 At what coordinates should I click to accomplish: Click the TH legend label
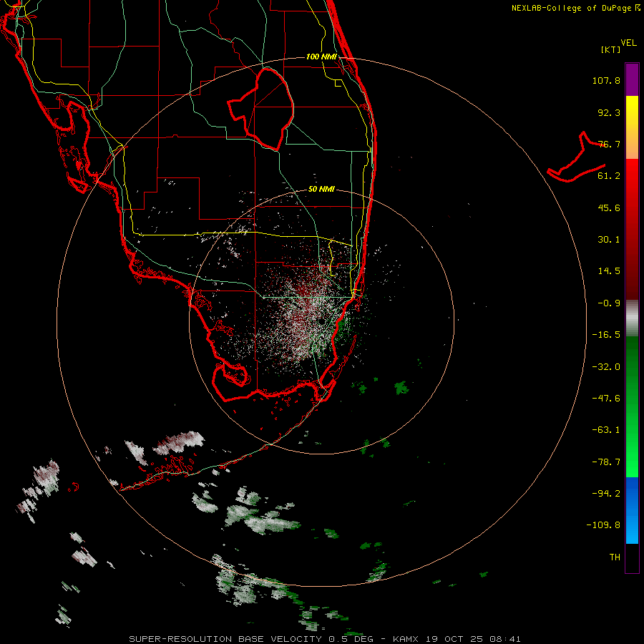click(615, 557)
